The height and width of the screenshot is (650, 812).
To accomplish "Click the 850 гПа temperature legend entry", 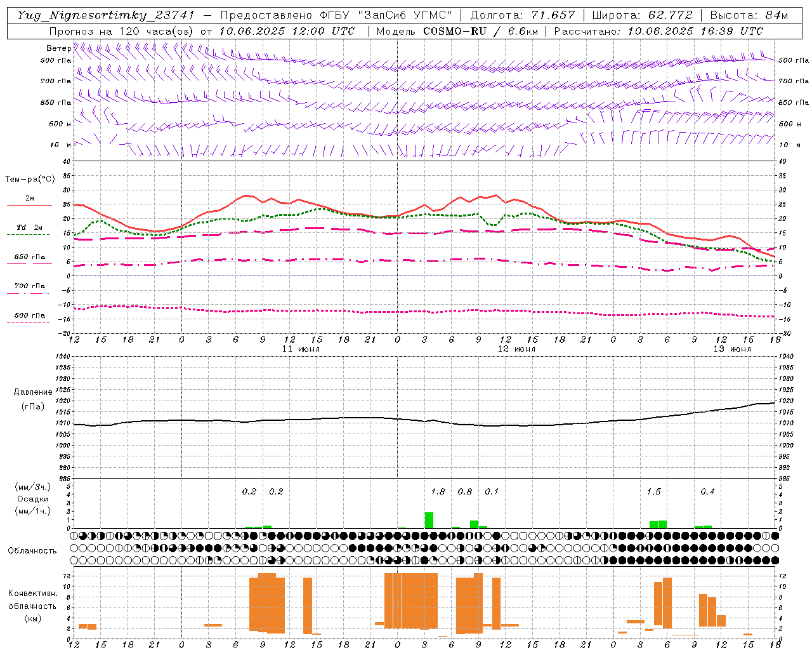I will point(30,257).
